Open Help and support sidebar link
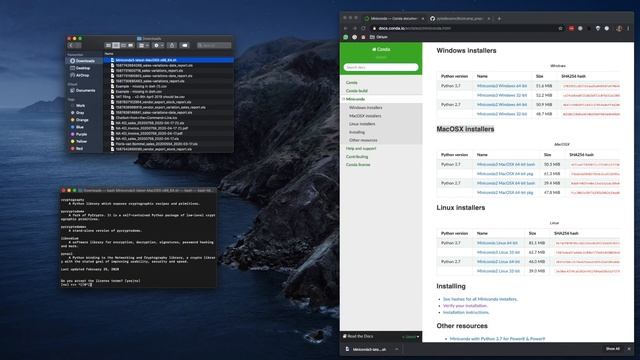 (361, 148)
